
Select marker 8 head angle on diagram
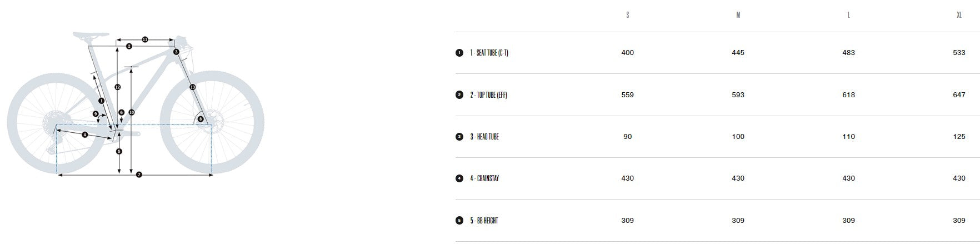click(200, 119)
